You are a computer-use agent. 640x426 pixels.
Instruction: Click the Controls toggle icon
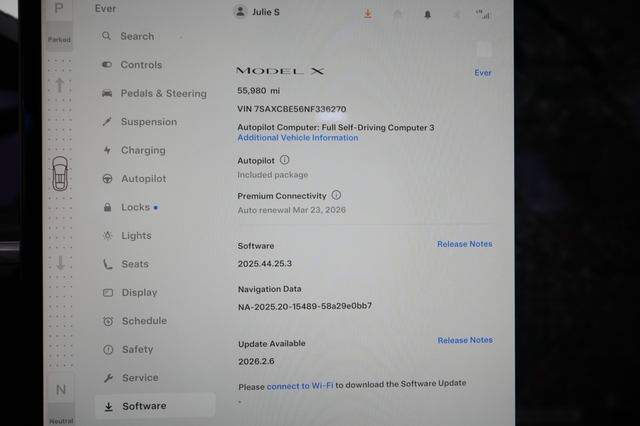107,64
